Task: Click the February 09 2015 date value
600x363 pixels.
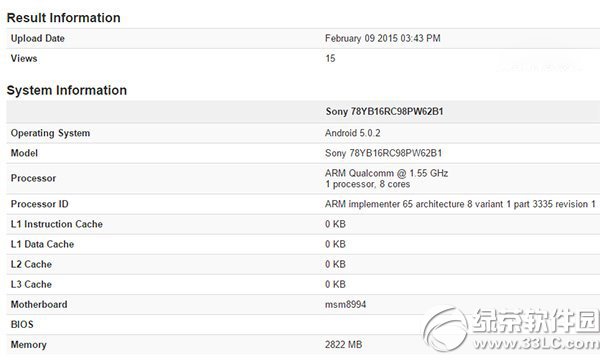Action: click(383, 38)
